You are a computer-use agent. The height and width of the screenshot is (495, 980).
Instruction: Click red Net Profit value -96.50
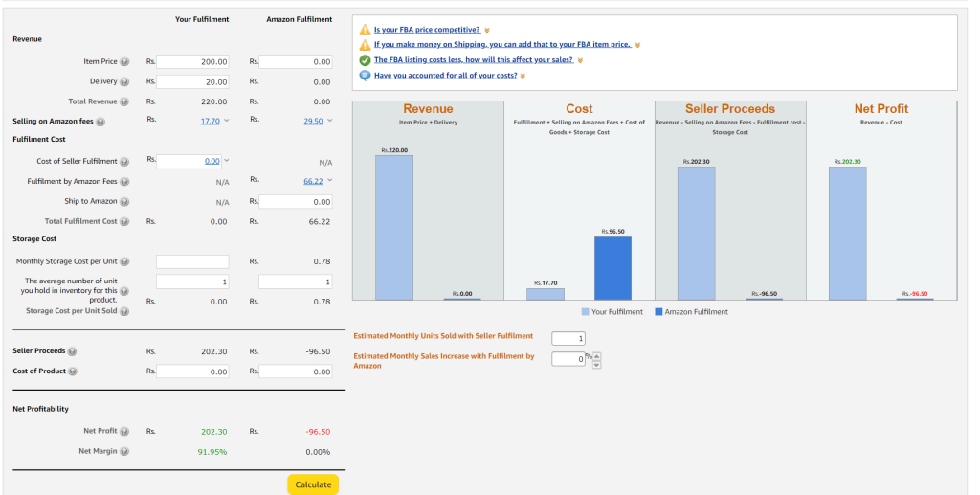(x=318, y=432)
